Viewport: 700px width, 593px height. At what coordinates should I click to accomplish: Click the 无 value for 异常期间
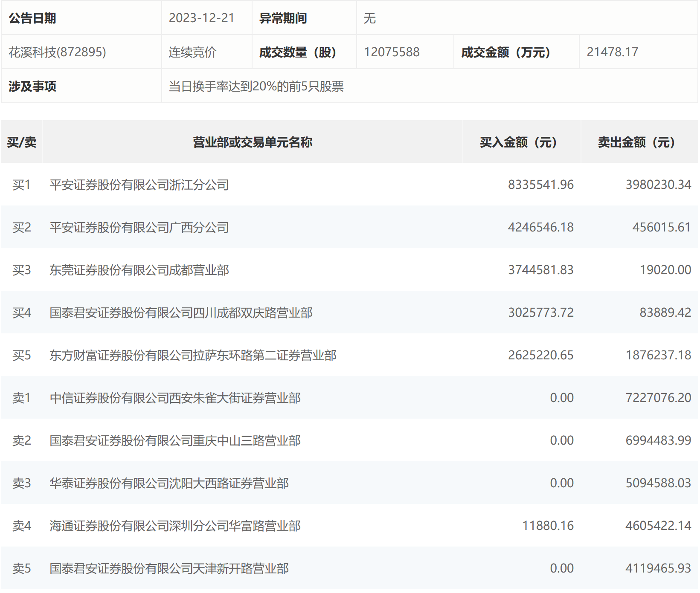(x=369, y=18)
